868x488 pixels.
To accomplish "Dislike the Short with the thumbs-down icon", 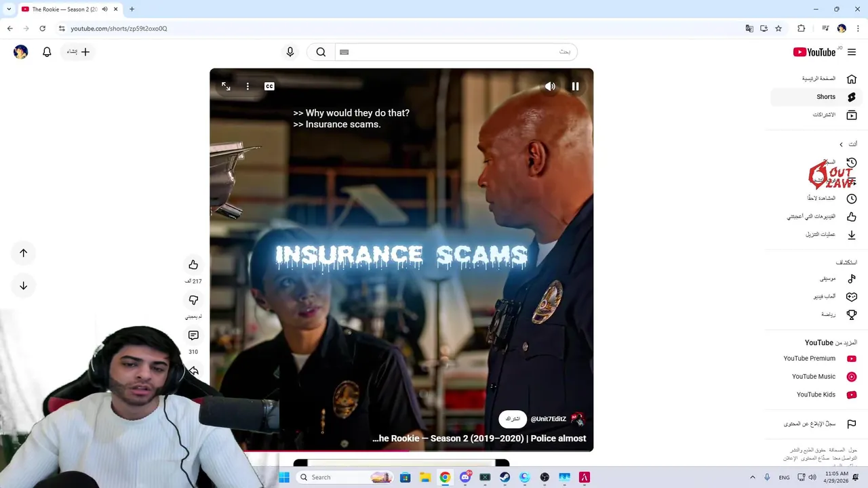I will pos(193,300).
